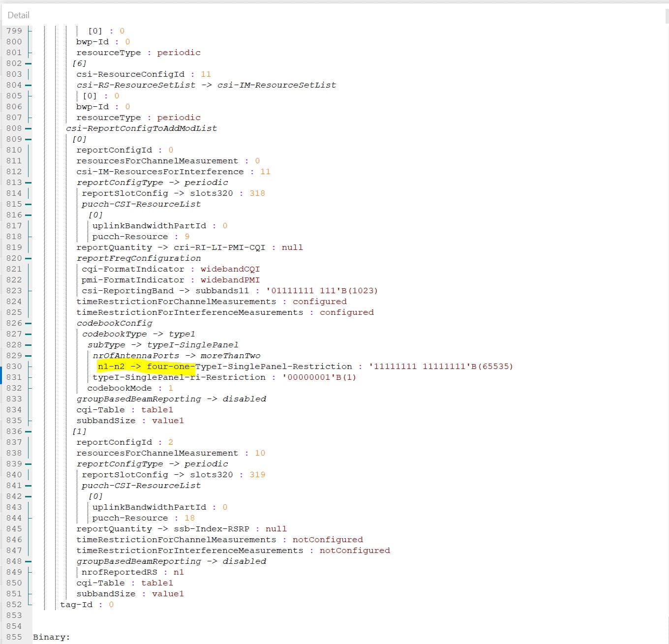Collapse reportConfigType fold at line 813
Screen dimensions: 669x644
pyautogui.click(x=29, y=183)
